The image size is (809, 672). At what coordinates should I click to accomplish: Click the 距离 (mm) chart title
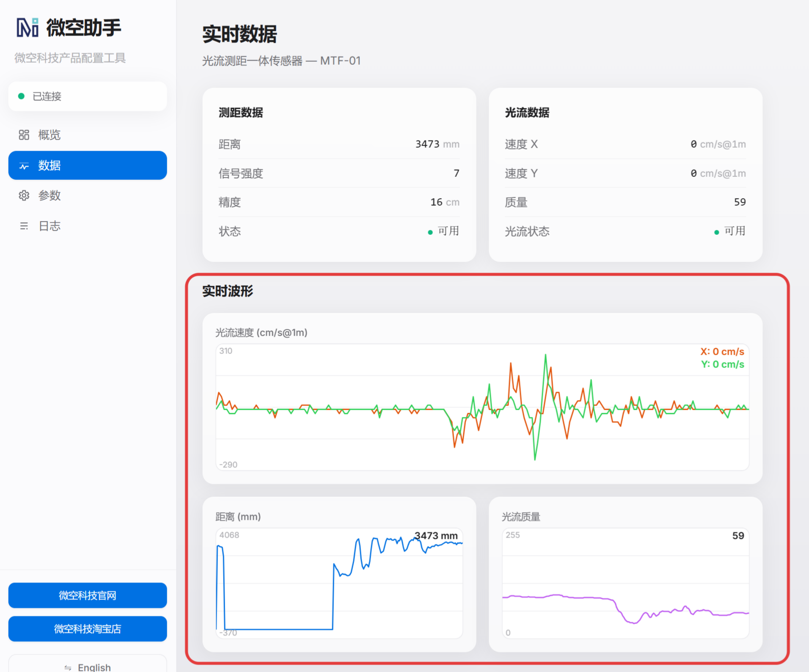[238, 517]
